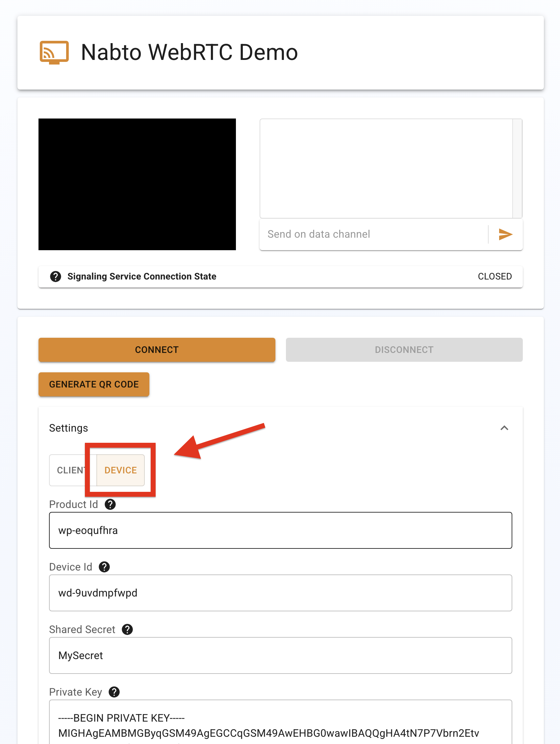The image size is (560, 744).
Task: Click the Nabto WebRTC Demo title
Action: click(189, 52)
